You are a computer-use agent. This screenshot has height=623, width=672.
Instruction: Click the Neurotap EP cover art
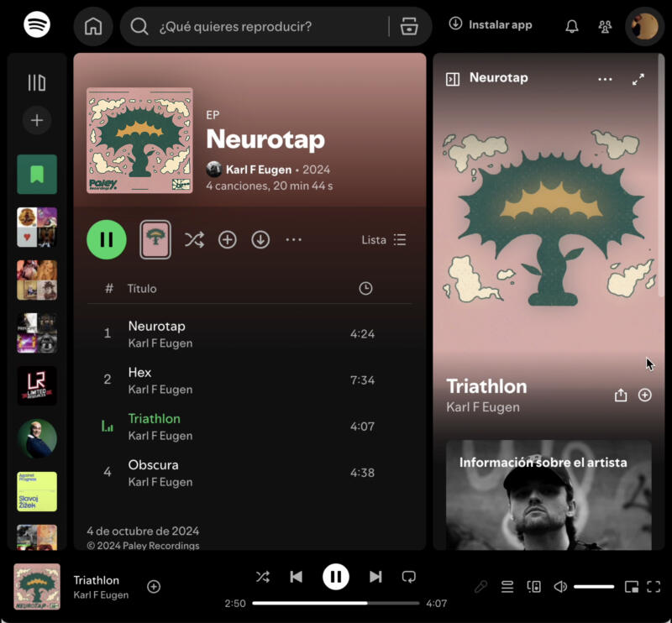(139, 140)
